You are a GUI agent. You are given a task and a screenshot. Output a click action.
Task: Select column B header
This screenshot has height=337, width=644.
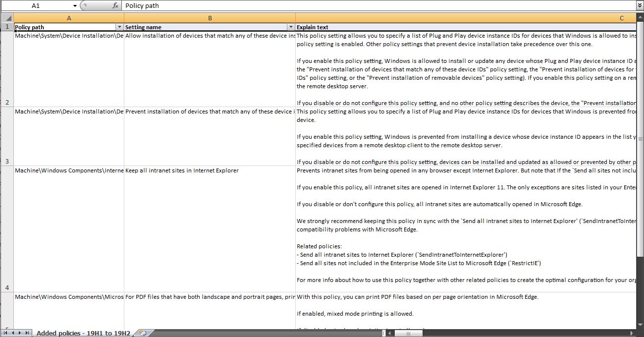coord(210,18)
